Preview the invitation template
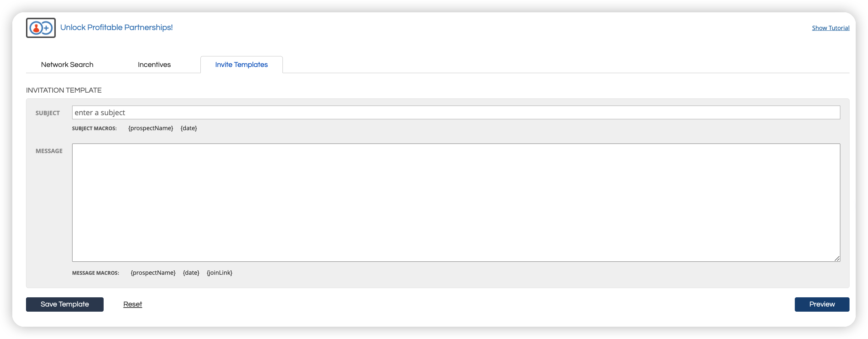This screenshot has height=339, width=868. (822, 304)
